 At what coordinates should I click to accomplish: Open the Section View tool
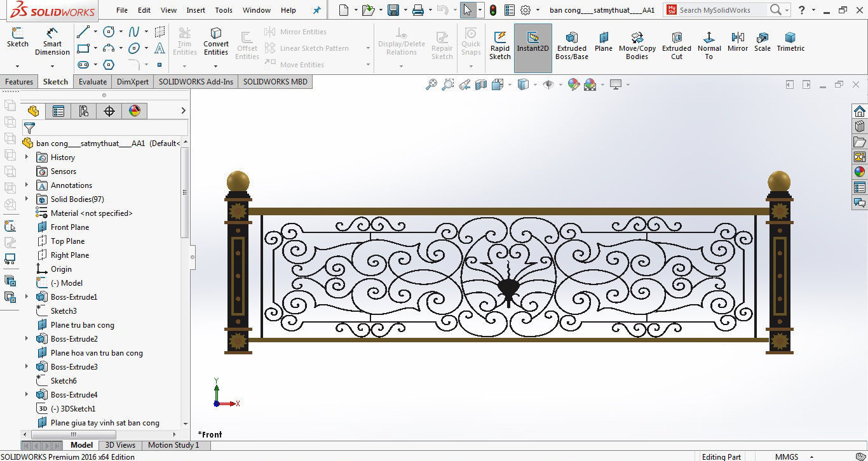[481, 84]
